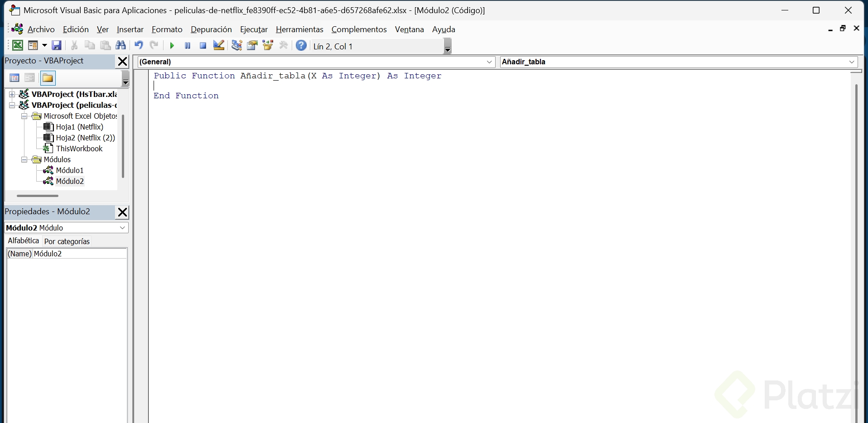
Task: Select ThisWorkbook in the project tree
Action: point(79,149)
